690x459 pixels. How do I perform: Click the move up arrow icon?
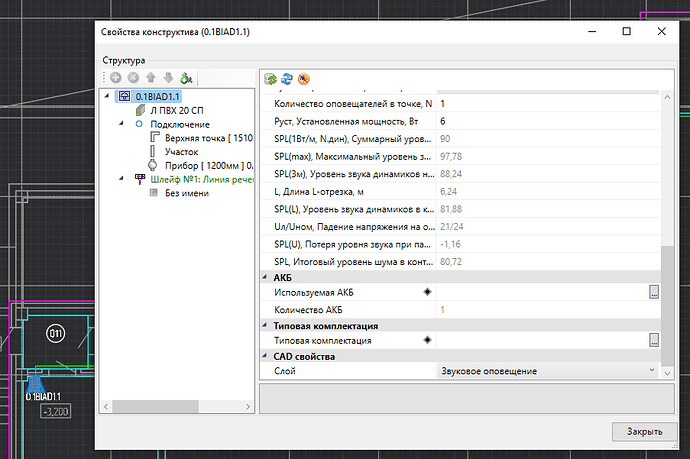[x=151, y=78]
